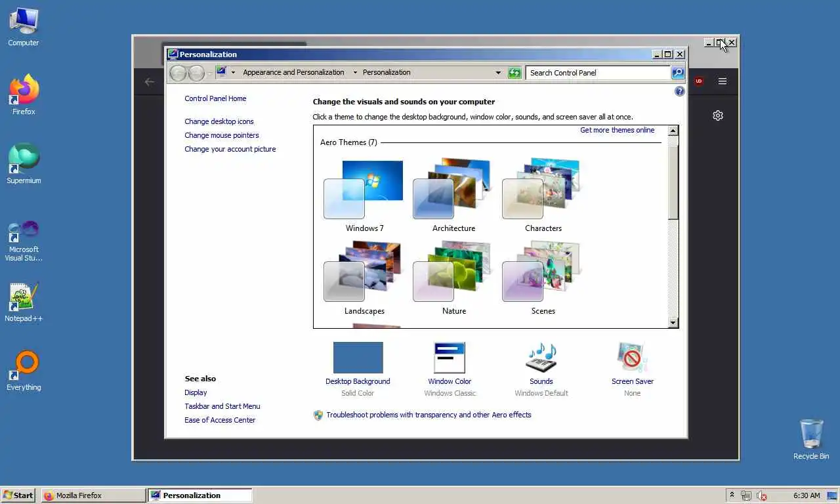Screen dimensions: 840x504
Task: Open the Desktop Background settings icon
Action: point(358,358)
